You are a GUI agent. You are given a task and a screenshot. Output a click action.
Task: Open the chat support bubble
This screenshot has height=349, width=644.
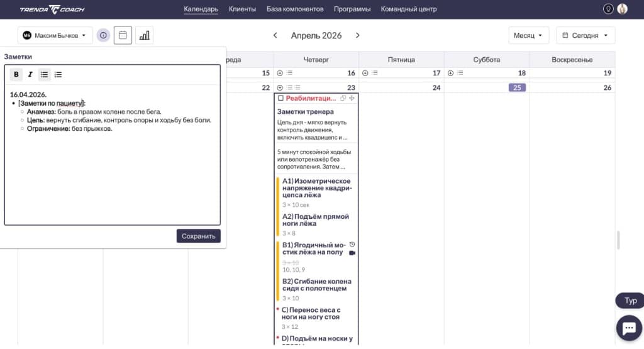coord(628,327)
